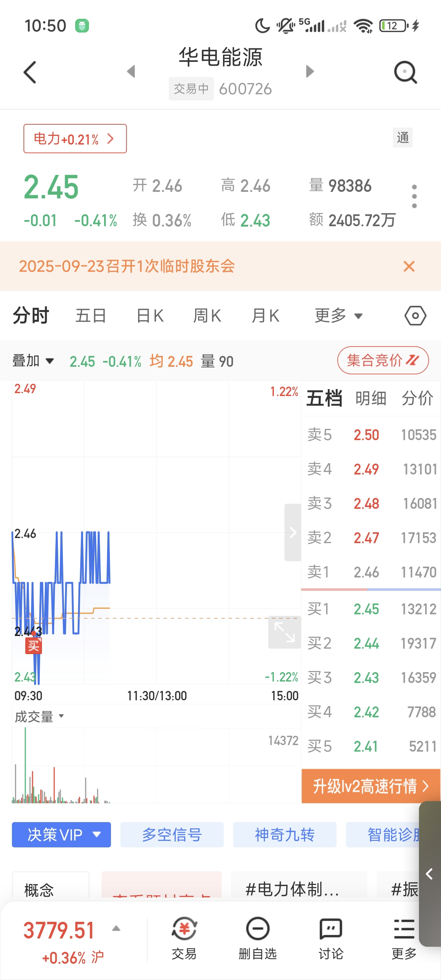Tap 升级lv2高速行情 upgrade banner
441x980 pixels.
[x=371, y=786]
